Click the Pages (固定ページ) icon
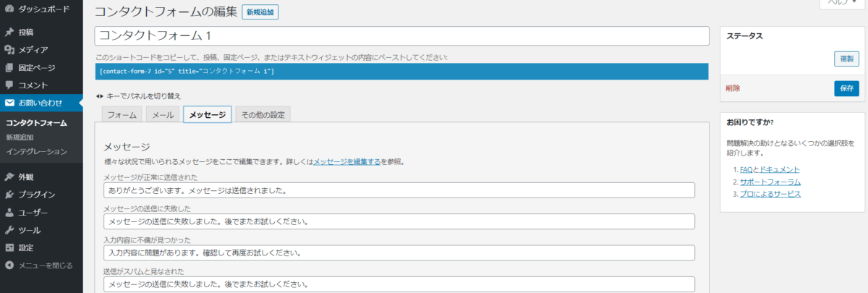 (x=9, y=67)
